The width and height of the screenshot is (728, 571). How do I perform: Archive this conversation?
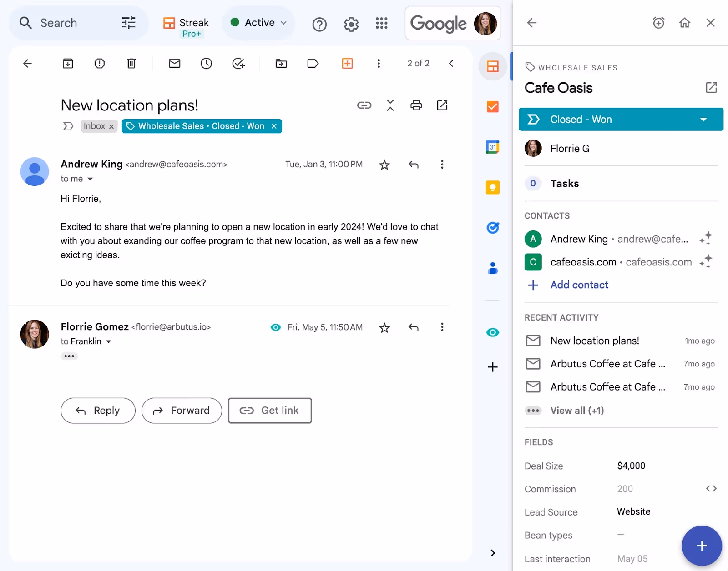(x=68, y=64)
